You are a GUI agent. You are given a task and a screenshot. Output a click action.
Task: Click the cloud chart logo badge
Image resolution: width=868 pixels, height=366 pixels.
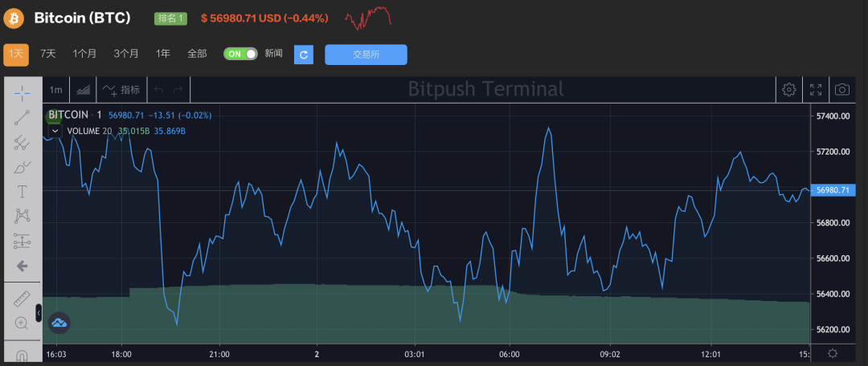pos(59,323)
